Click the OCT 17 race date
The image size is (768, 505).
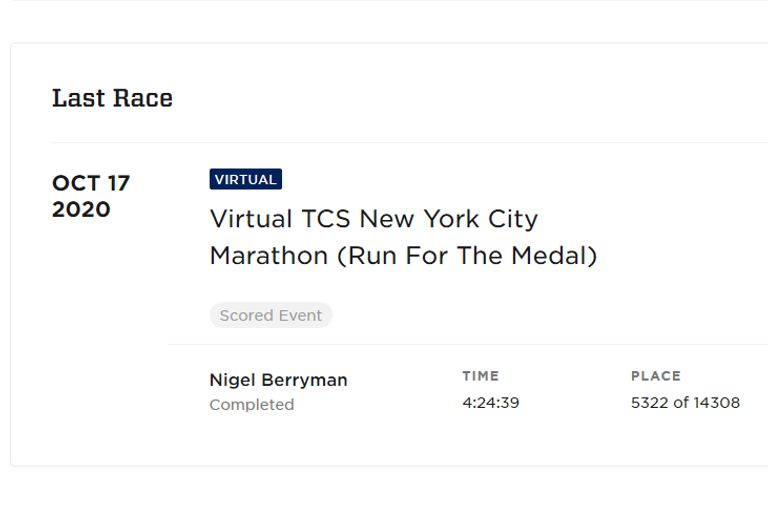click(x=91, y=184)
